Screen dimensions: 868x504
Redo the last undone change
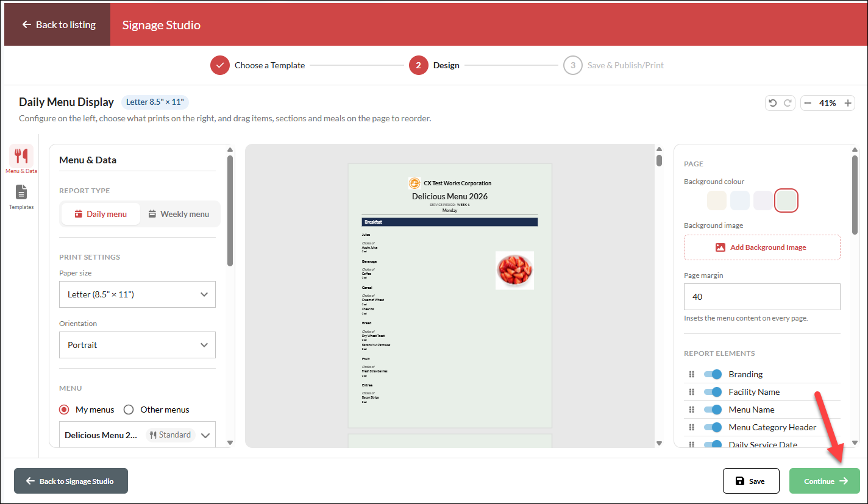click(788, 103)
